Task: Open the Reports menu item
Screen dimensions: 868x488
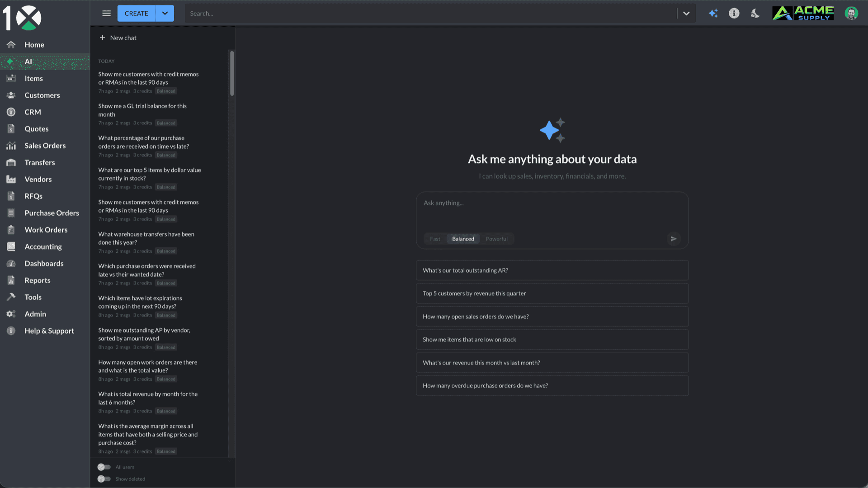Action: (x=45, y=280)
